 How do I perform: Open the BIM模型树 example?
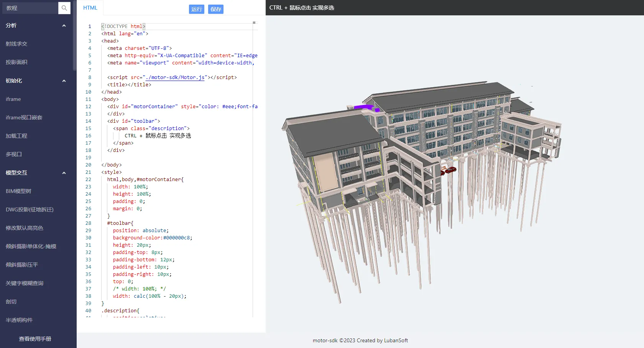coord(18,191)
